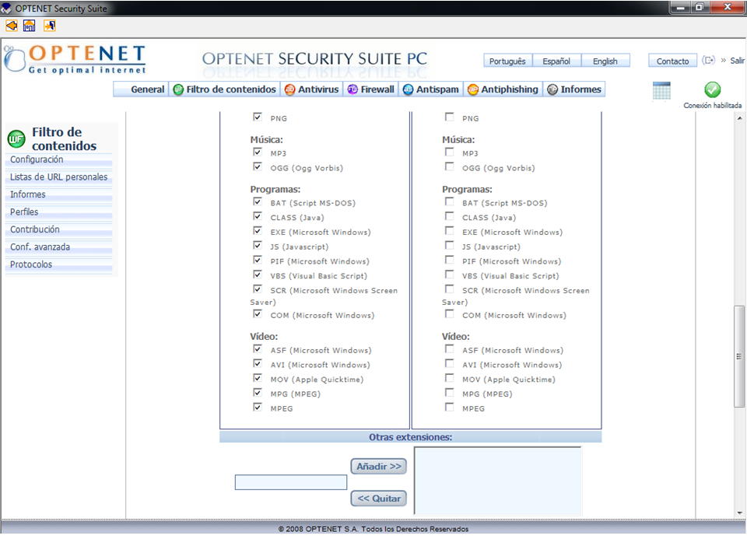Uncheck the checked MP3 checkbox

coord(258,153)
